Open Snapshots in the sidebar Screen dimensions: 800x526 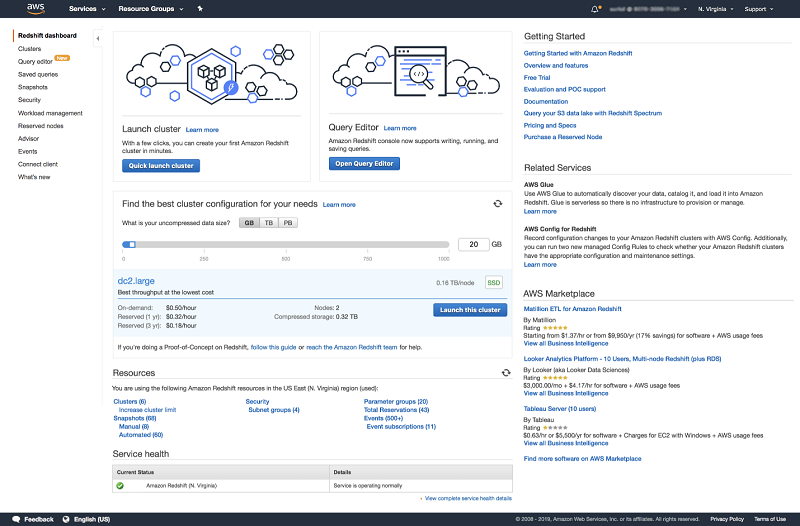[x=33, y=87]
